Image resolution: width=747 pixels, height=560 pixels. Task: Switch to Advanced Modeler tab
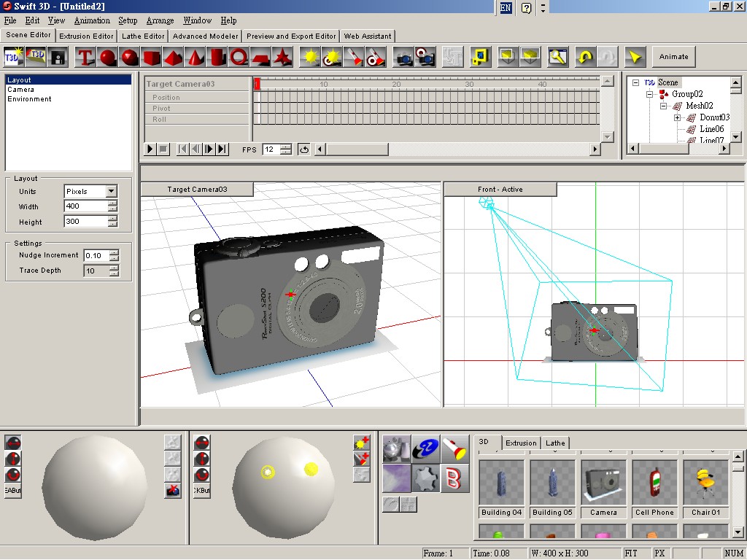(205, 36)
